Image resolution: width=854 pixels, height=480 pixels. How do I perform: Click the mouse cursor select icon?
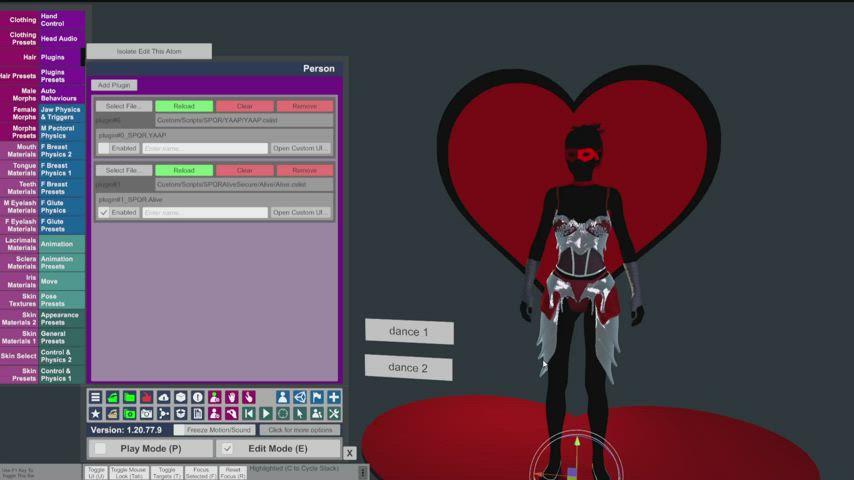point(300,414)
